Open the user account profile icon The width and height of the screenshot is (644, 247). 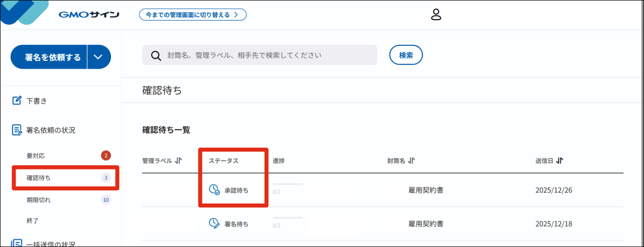[436, 15]
